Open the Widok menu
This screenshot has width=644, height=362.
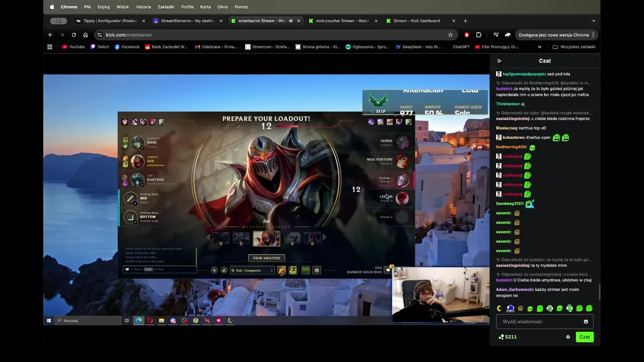coord(123,7)
